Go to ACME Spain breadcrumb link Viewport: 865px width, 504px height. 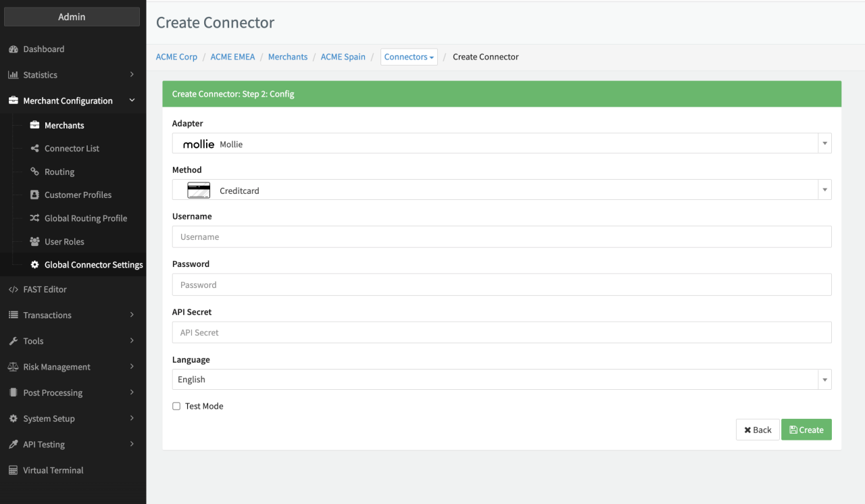click(343, 57)
